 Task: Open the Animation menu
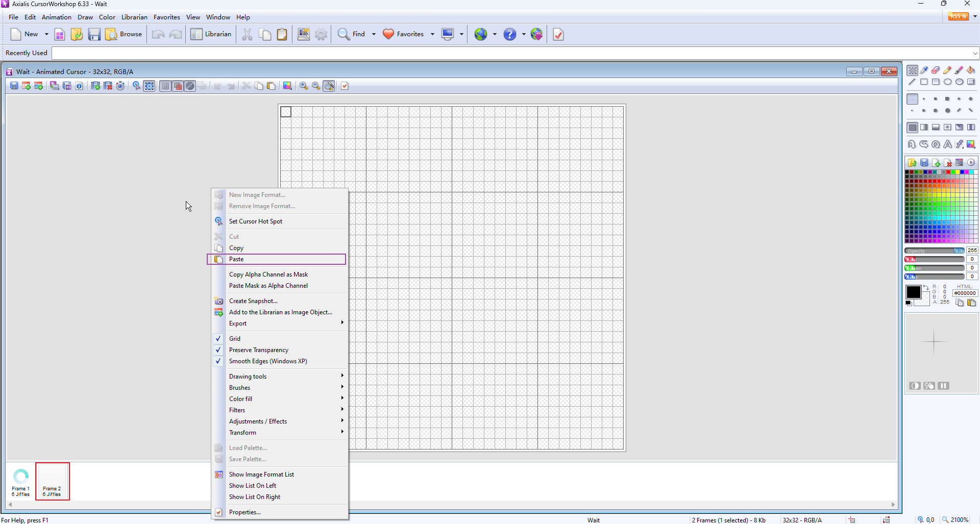click(56, 17)
